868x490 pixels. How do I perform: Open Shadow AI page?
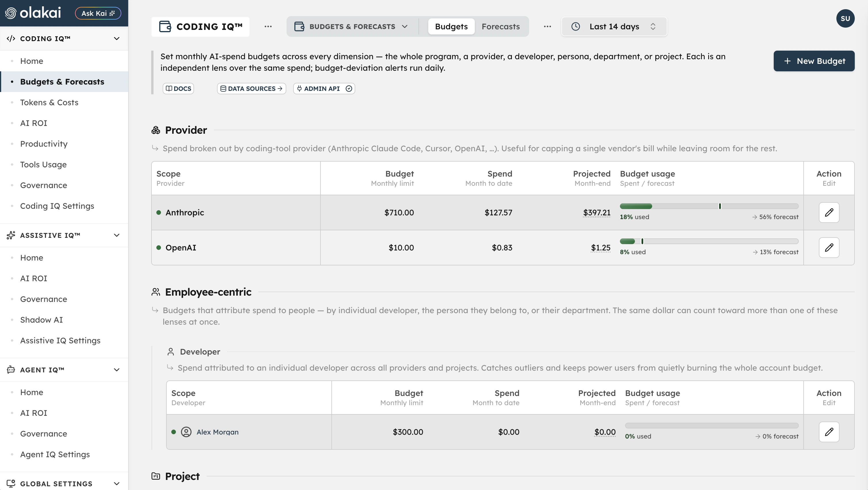pos(41,320)
